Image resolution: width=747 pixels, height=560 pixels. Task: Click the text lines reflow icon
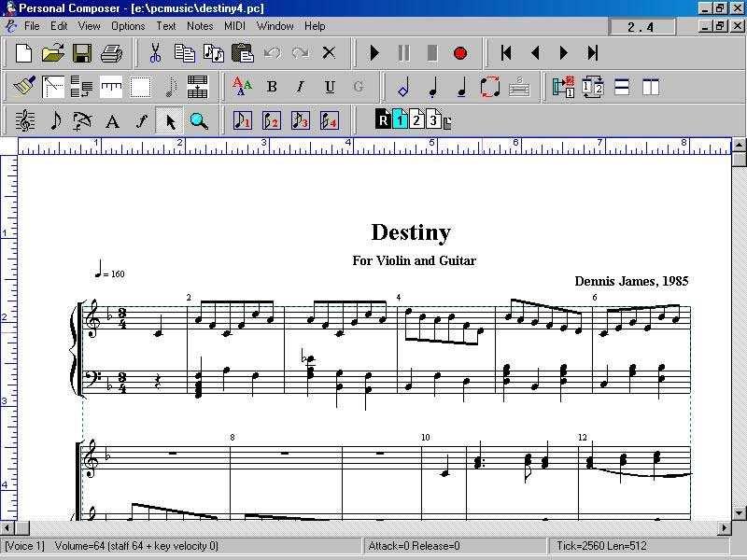point(82,87)
